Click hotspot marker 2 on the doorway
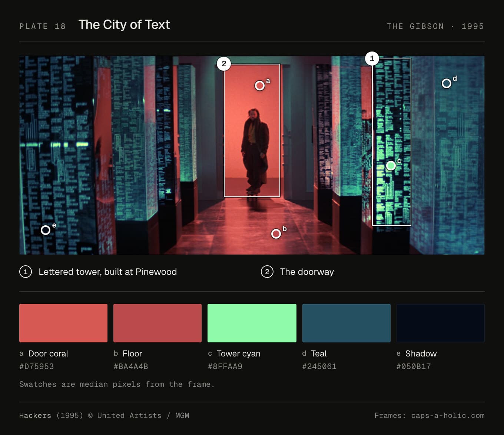Viewport: 504px width, 435px height. (x=224, y=64)
